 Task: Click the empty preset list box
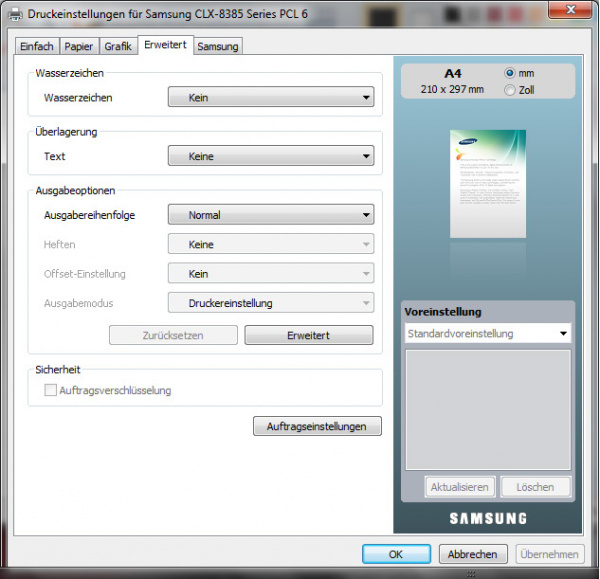[487, 409]
